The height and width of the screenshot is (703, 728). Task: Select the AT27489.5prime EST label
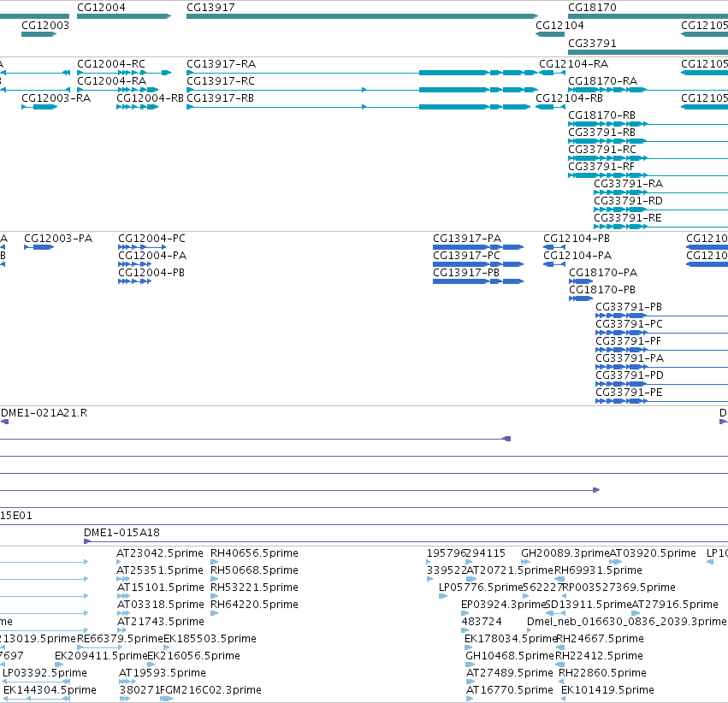[510, 672]
